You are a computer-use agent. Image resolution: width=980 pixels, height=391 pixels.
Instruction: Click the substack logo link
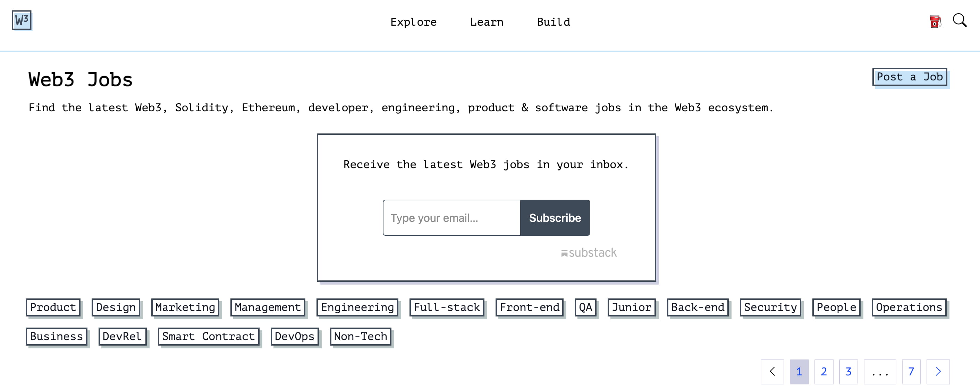click(589, 253)
